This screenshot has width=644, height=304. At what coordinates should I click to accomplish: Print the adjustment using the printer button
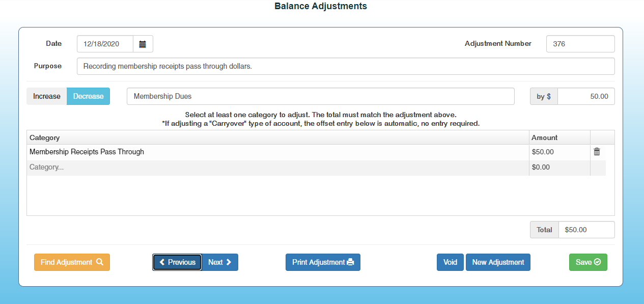323,262
